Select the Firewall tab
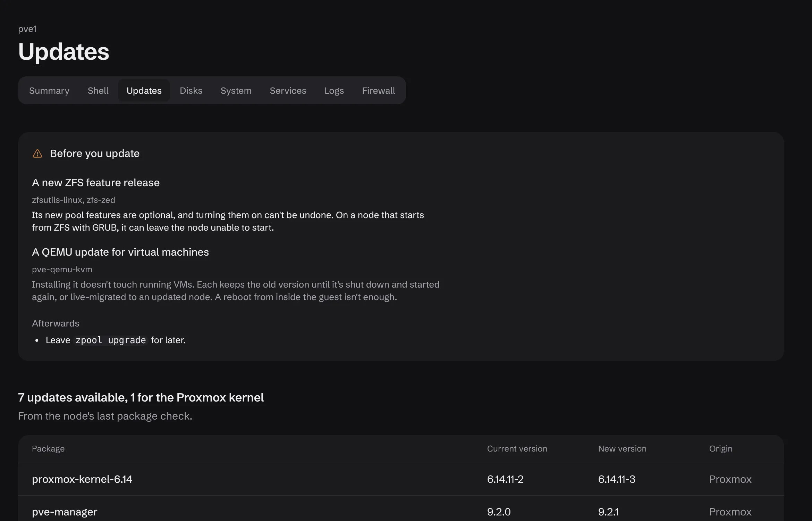812x521 pixels. click(x=379, y=91)
